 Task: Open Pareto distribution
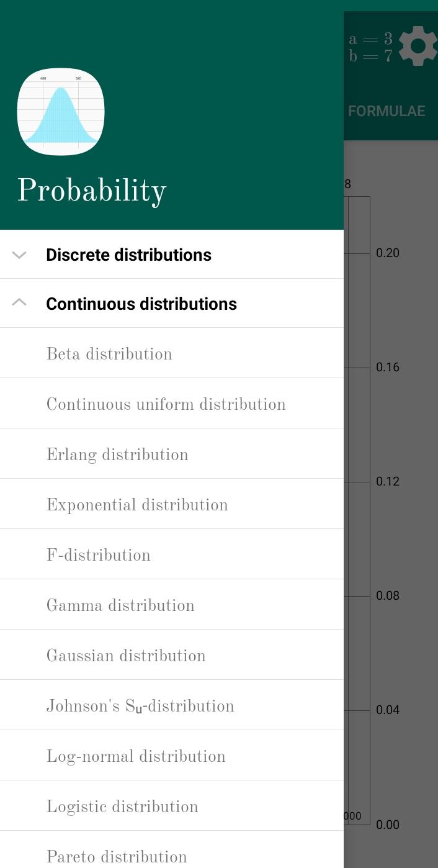(172, 850)
